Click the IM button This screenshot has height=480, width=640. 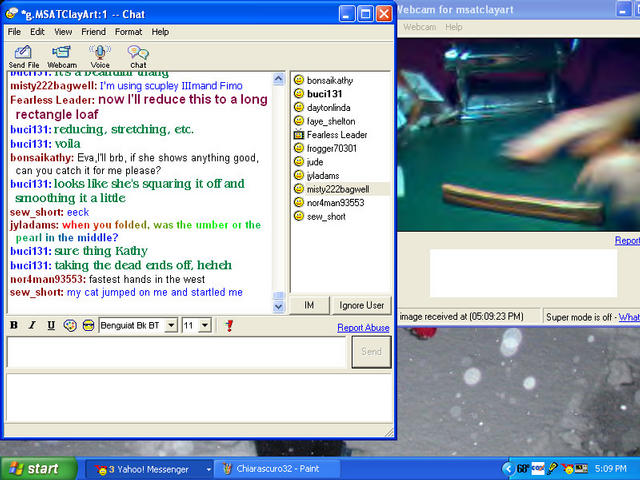309,305
